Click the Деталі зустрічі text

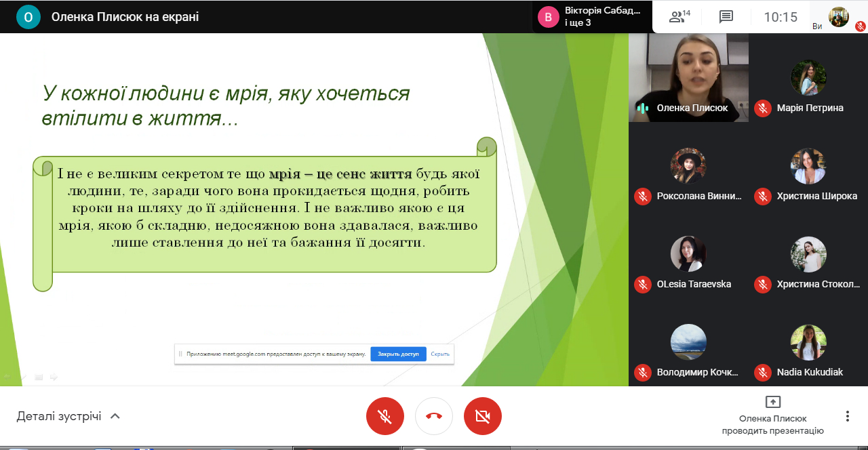pyautogui.click(x=59, y=416)
